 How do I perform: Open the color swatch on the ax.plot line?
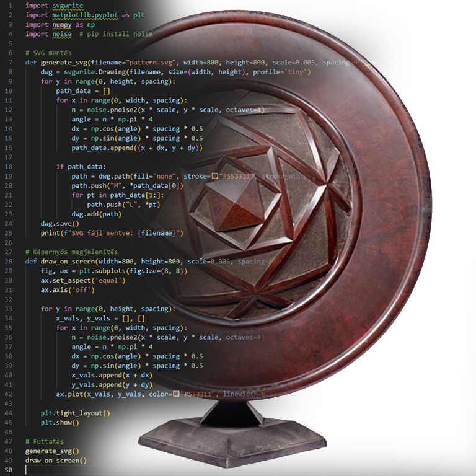[x=177, y=394]
